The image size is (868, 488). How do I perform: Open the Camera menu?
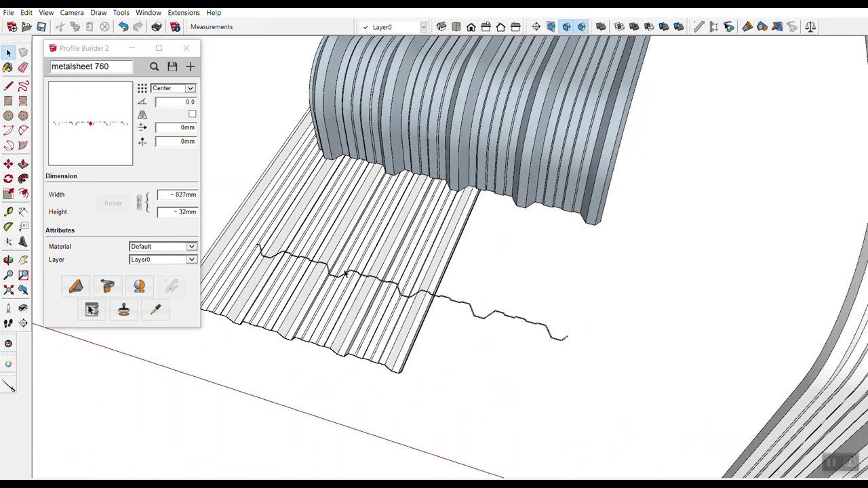pos(71,12)
